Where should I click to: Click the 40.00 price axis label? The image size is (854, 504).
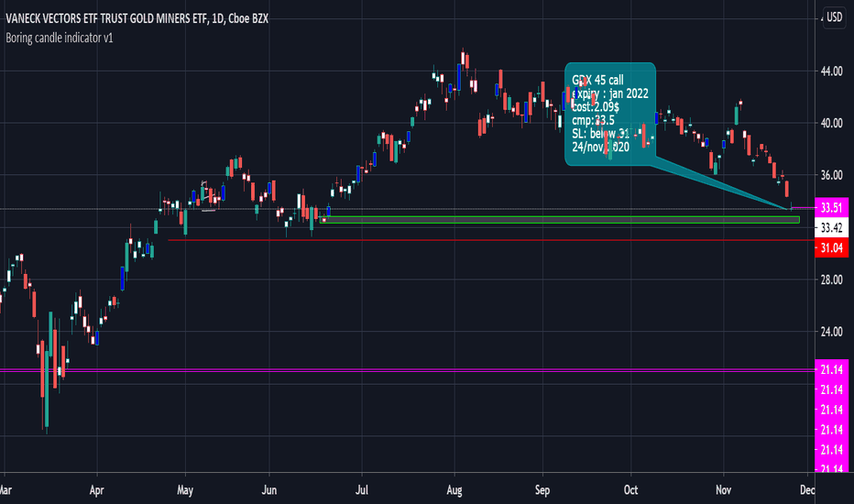(832, 123)
